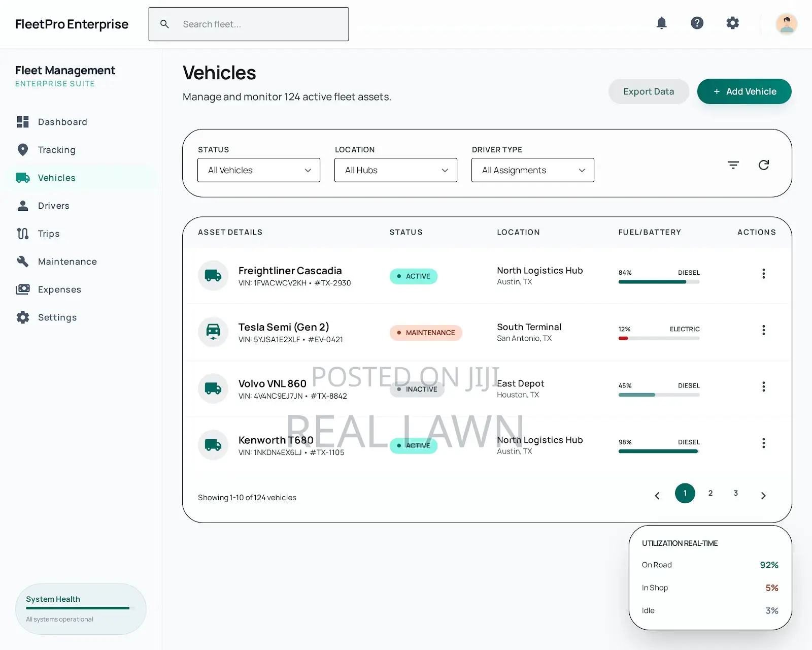Screen dimensions: 812x650
Task: Click the FleetPro Enterprise logo
Action: point(72,24)
